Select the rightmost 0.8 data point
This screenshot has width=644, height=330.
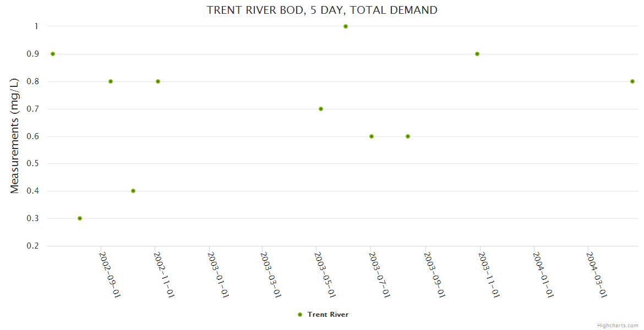point(632,81)
